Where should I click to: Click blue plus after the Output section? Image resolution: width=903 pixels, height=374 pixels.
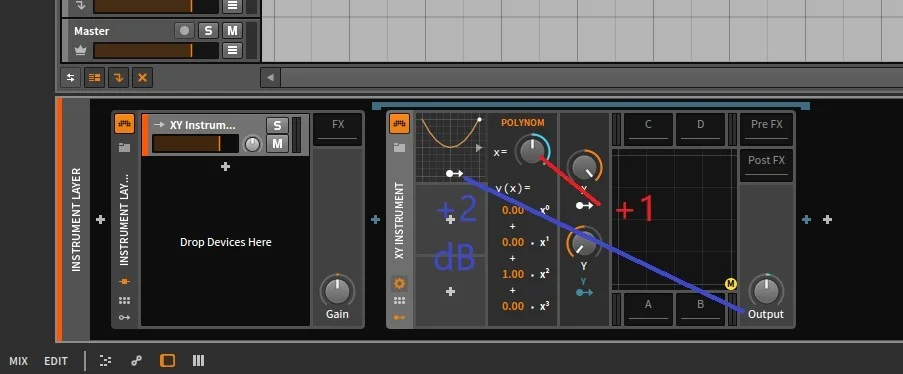pos(806,220)
